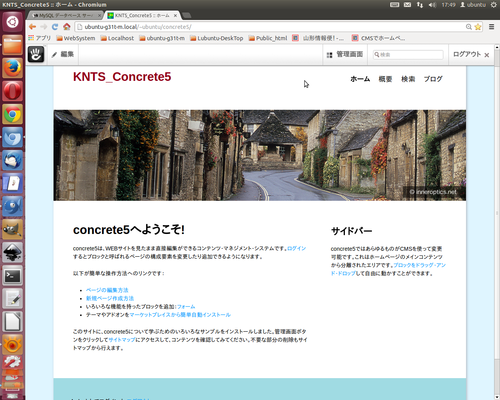Open the 山形情報便 bookmark
This screenshot has height=400, width=500.
click(x=318, y=38)
